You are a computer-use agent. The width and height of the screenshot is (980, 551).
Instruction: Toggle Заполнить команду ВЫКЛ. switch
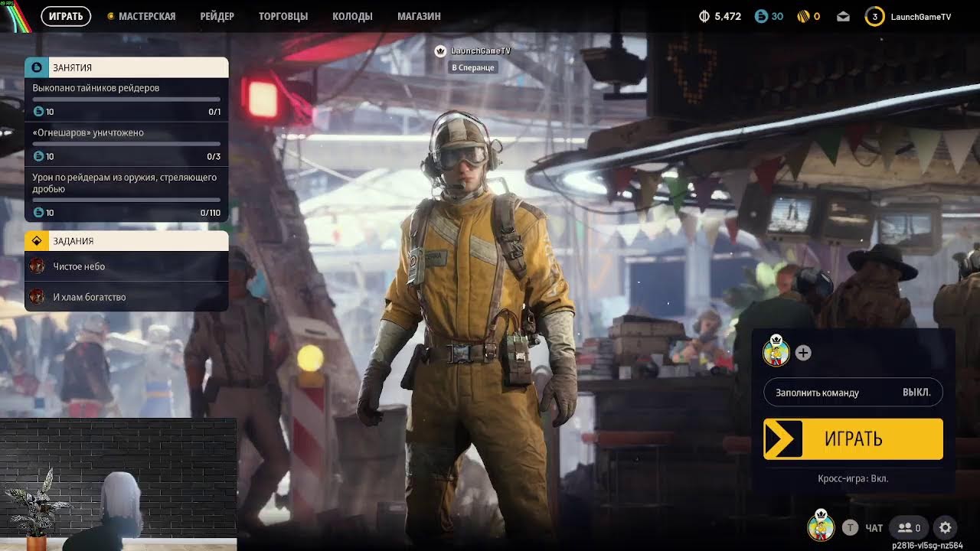click(x=853, y=393)
